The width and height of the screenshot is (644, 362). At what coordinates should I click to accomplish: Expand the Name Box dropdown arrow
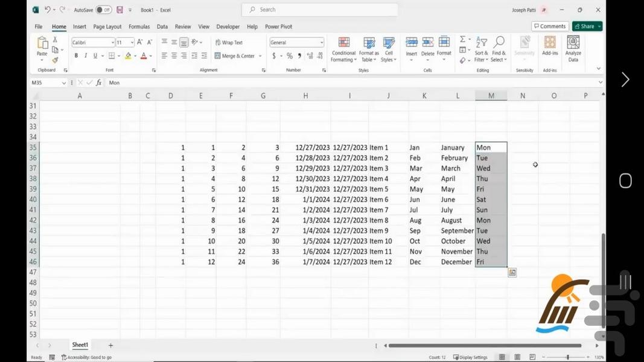pos(64,83)
